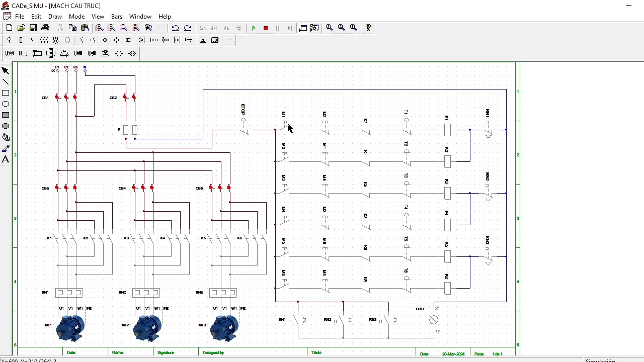Activate the eyedropper color picker tool
The image size is (644, 362).
[6, 148]
